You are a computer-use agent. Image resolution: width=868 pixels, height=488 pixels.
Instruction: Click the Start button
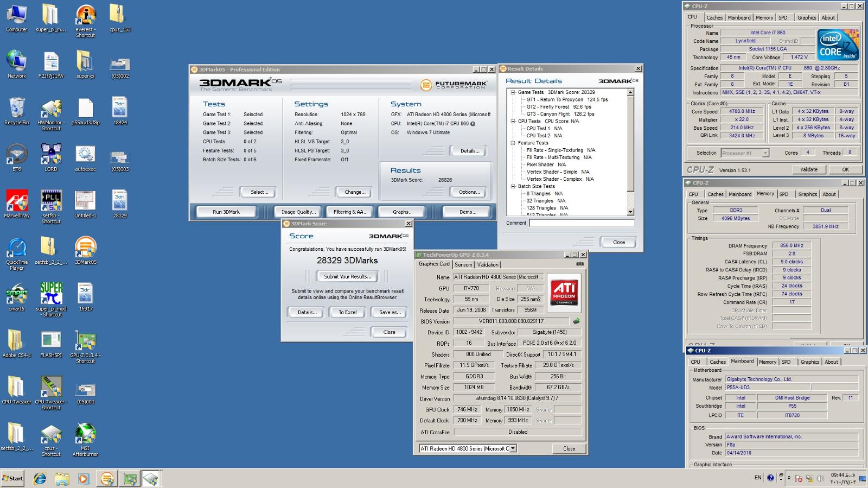12,479
